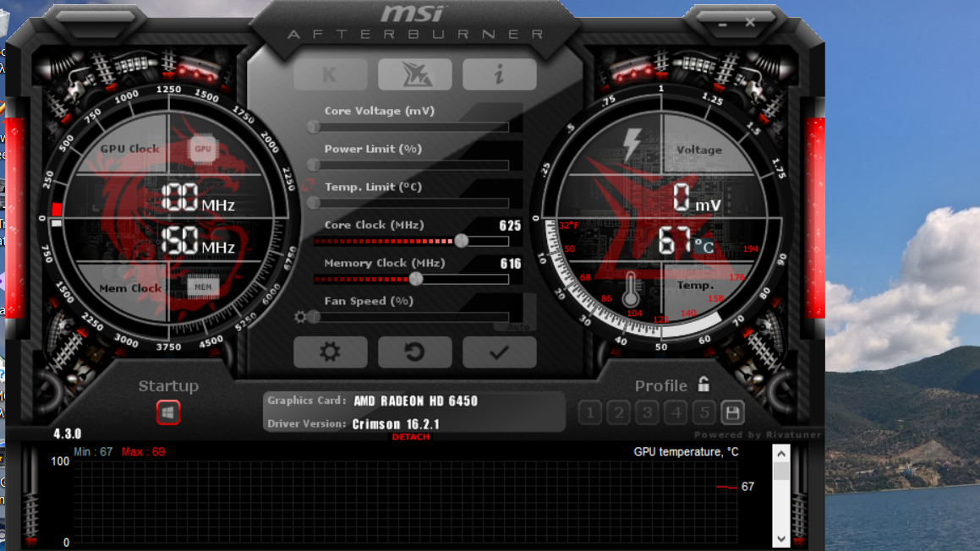
Task: Click the 67 °C temperature readout
Action: 686,241
